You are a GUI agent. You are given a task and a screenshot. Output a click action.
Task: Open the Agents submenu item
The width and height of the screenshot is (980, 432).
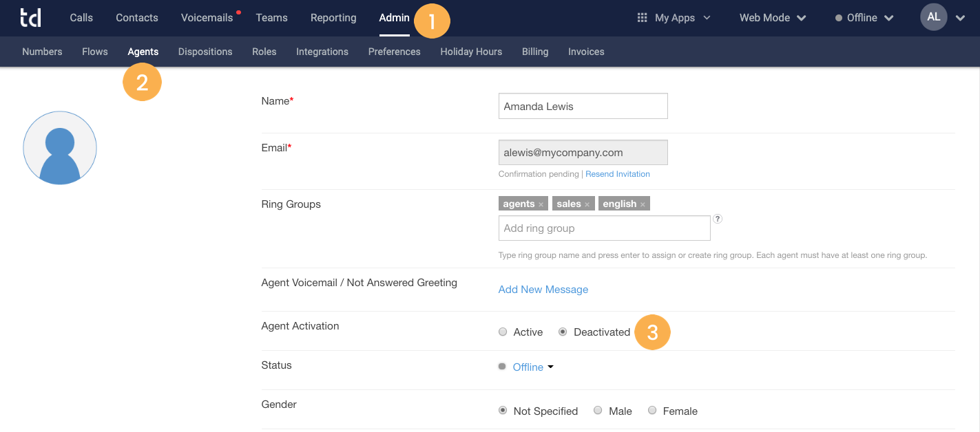[x=143, y=52]
